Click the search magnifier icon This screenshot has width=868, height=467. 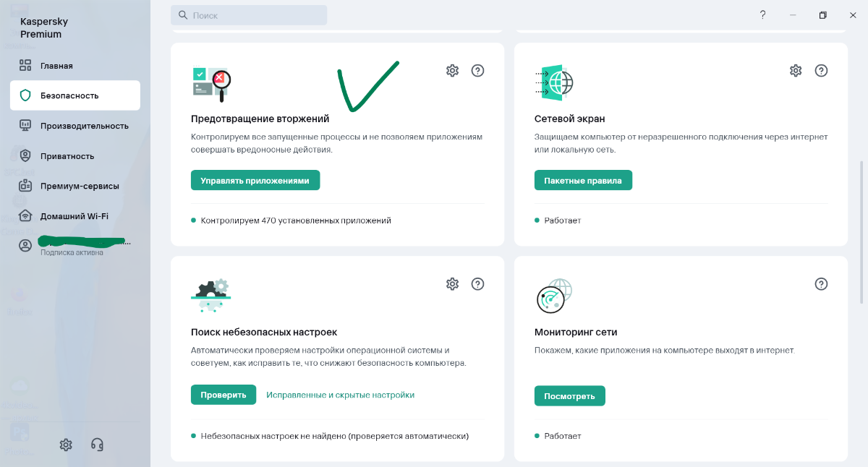coord(183,15)
